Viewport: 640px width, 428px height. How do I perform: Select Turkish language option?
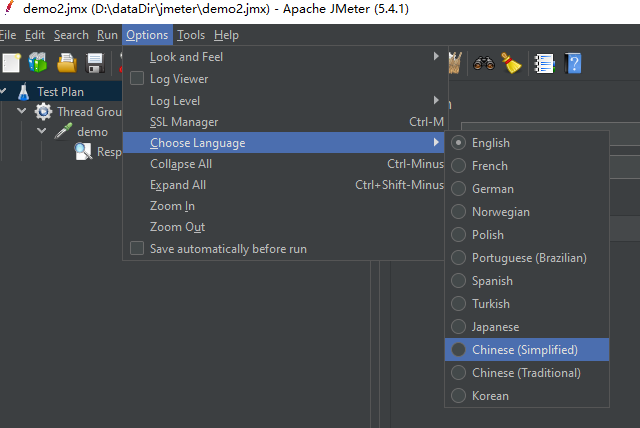[x=527, y=304]
